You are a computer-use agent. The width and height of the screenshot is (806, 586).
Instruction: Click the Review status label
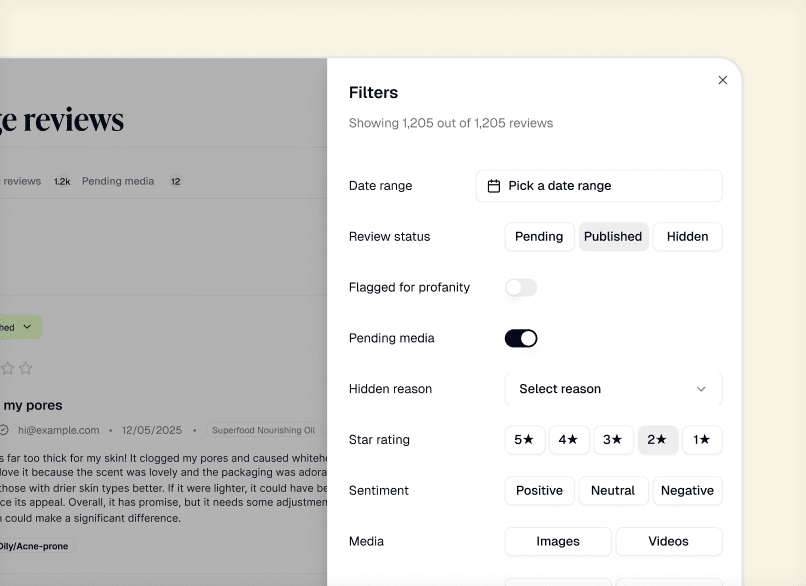pyautogui.click(x=390, y=236)
